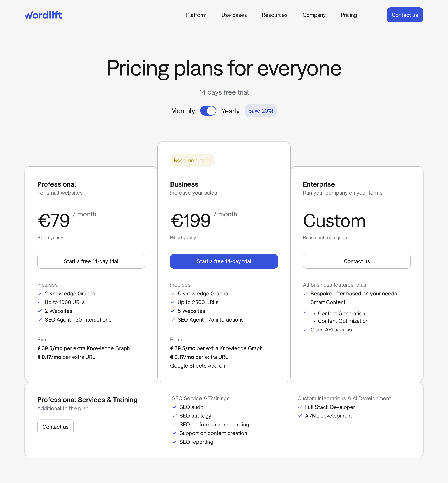Click the WordLift logo
Screen dimensions: 448x483
43,15
